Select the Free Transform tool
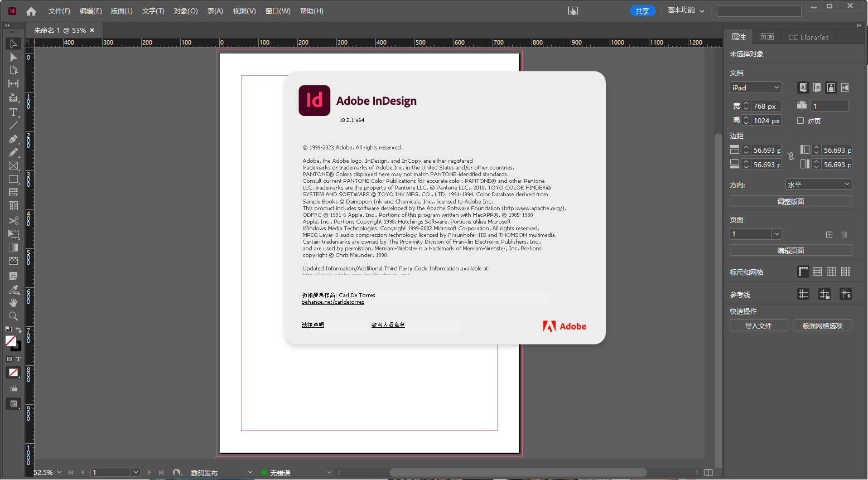The height and width of the screenshot is (480, 868). (x=13, y=234)
